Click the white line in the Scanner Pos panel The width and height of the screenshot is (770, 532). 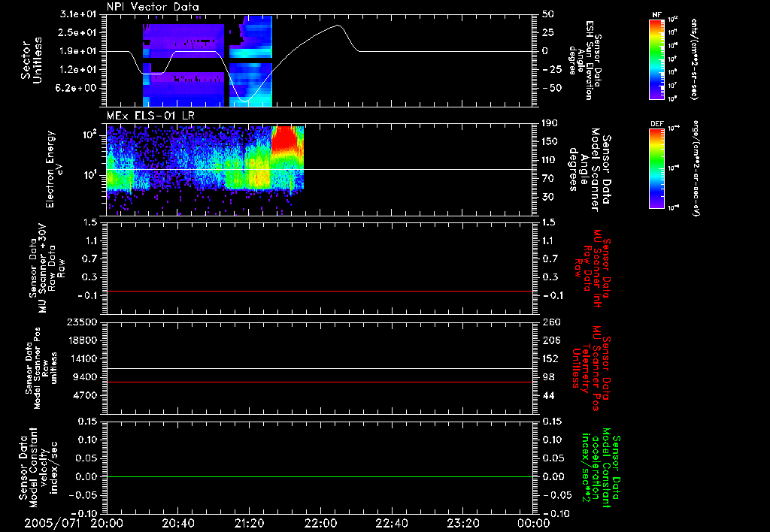click(x=320, y=369)
